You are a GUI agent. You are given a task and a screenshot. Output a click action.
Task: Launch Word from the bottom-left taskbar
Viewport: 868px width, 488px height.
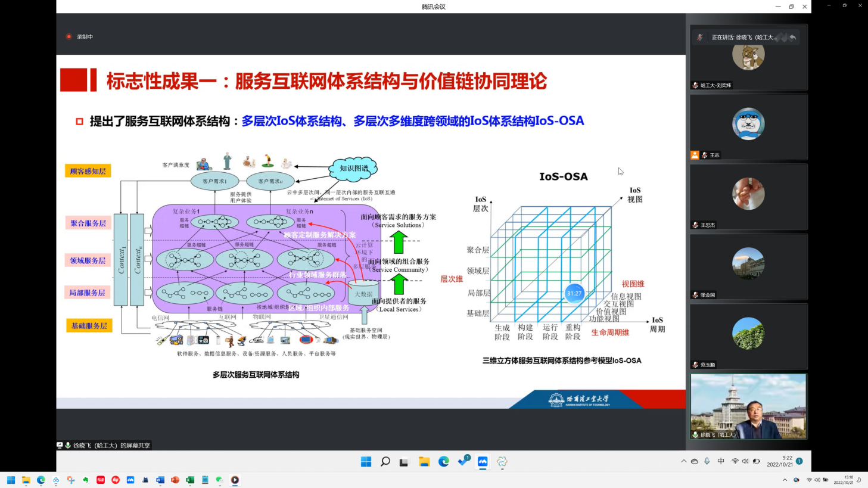(x=160, y=480)
